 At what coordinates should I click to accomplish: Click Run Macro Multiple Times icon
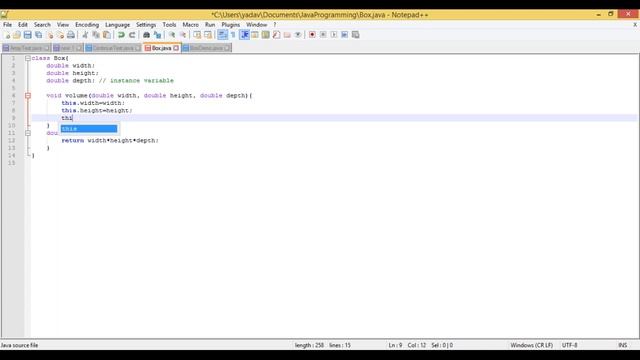point(344,35)
